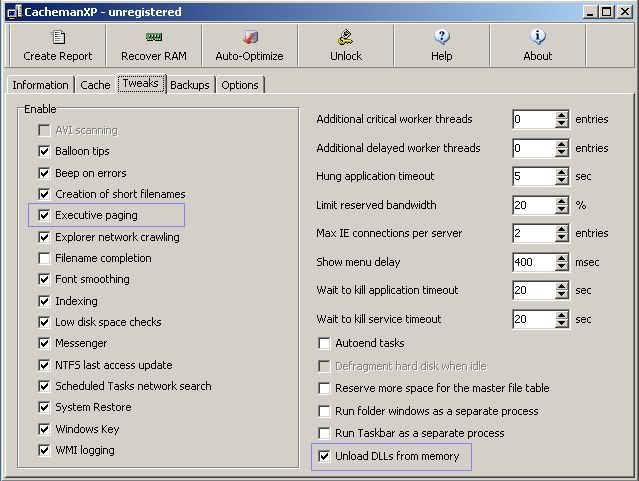Click the Additional critical worker threads field
Viewport: 639px width, 481px height.
534,119
